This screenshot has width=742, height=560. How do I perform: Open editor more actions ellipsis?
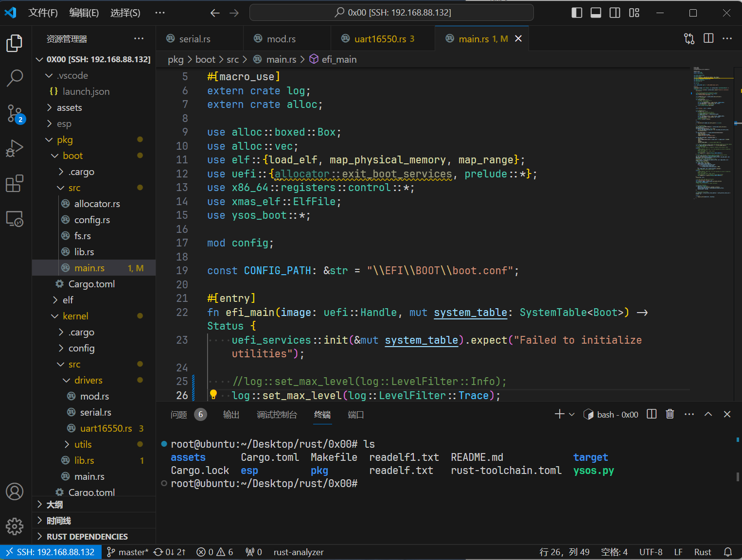727,38
